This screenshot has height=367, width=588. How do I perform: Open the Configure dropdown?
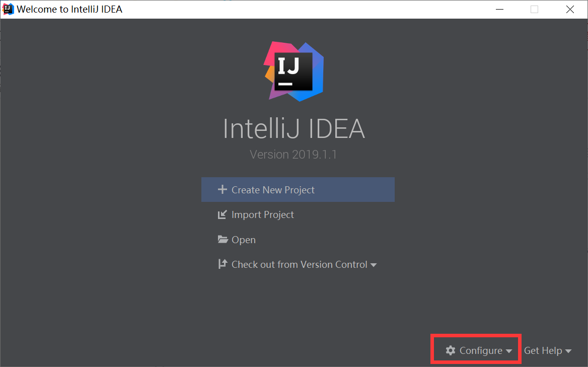click(475, 350)
